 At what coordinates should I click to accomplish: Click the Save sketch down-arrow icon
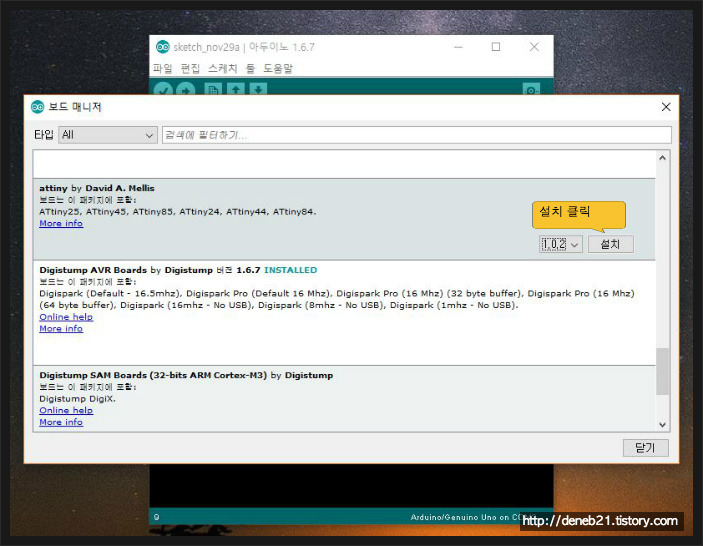258,89
